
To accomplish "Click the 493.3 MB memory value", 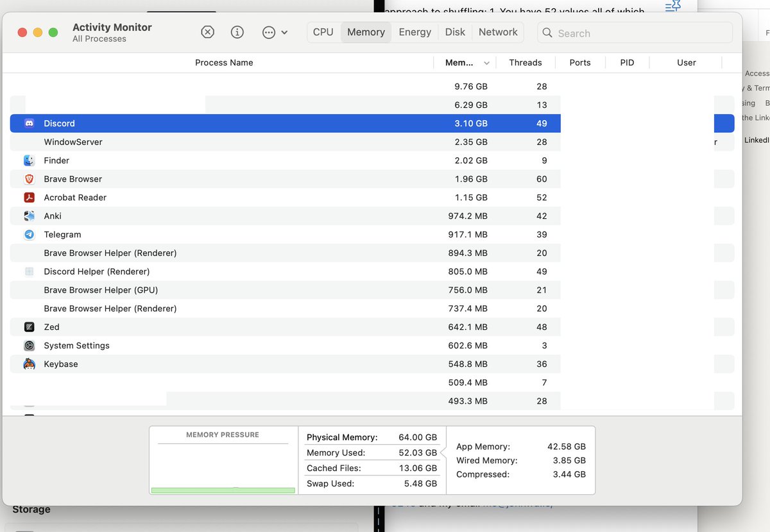I will click(x=468, y=401).
